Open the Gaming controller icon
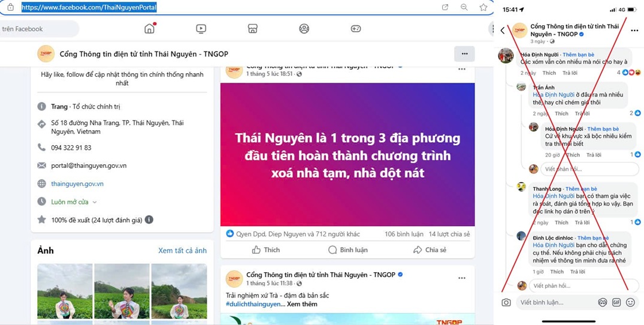Screen dimensions: 644x325 point(356,29)
